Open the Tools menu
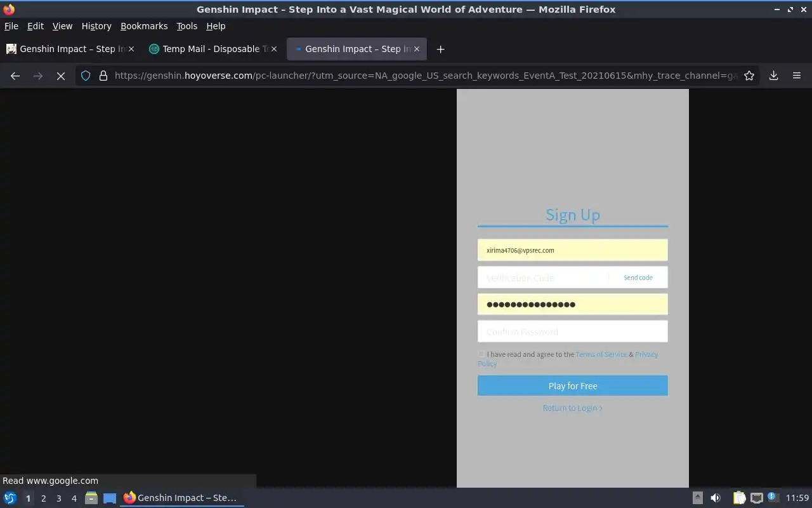 point(187,26)
